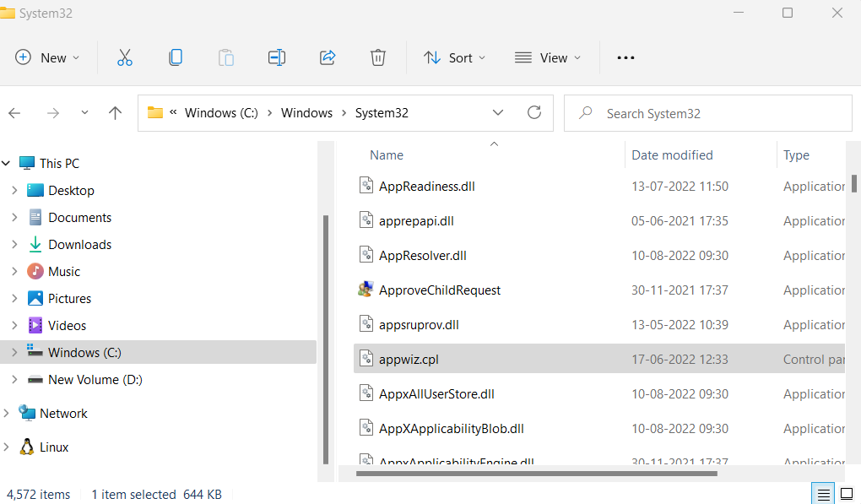
Task: Select Documents in navigation pane
Action: click(x=79, y=218)
